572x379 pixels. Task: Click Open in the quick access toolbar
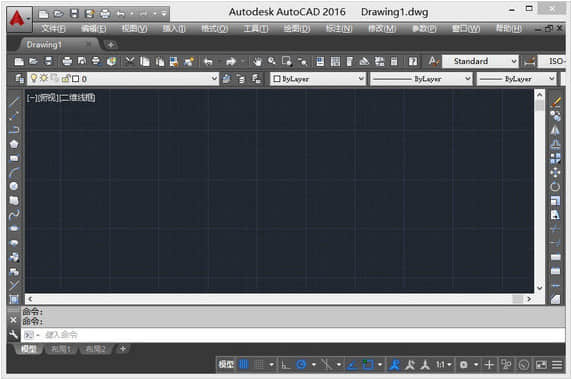coord(58,14)
